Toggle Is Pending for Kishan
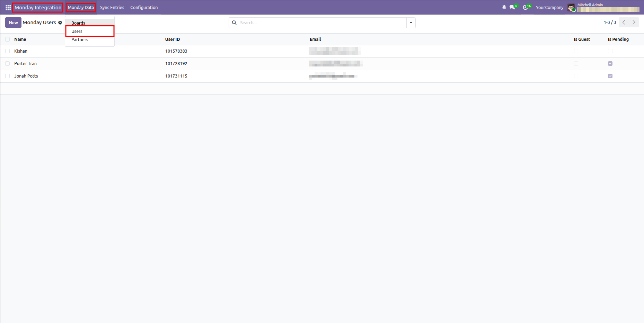The height and width of the screenshot is (323, 644). click(x=610, y=51)
